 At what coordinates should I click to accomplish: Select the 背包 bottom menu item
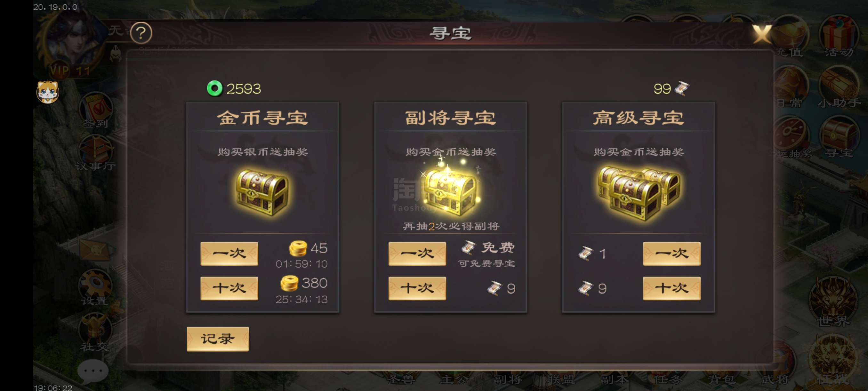[721, 379]
